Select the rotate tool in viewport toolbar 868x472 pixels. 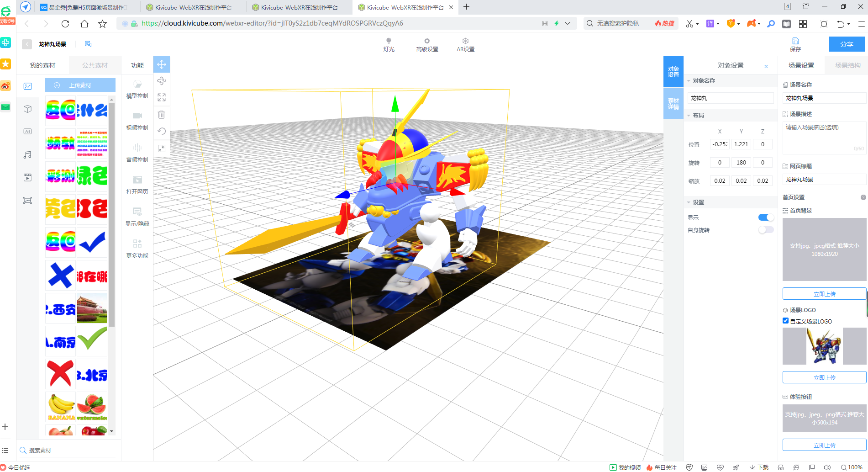[x=162, y=81]
